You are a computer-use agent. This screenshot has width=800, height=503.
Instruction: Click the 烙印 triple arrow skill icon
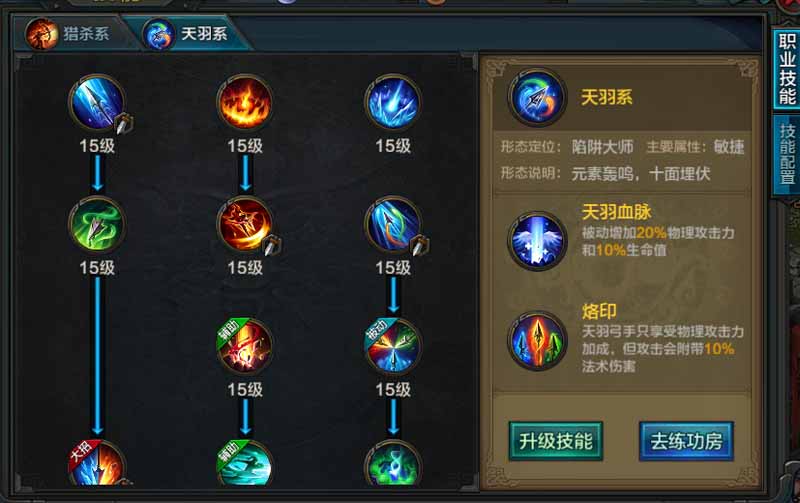click(537, 341)
